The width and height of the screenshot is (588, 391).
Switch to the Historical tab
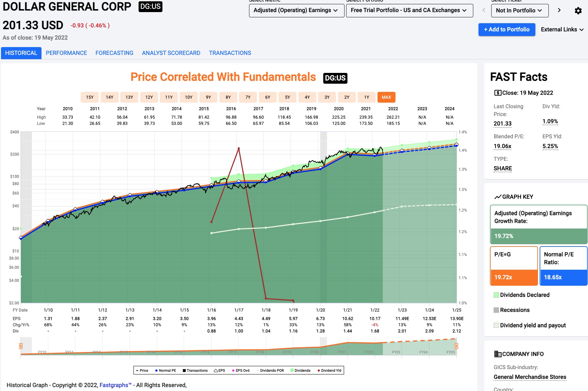[x=21, y=53]
